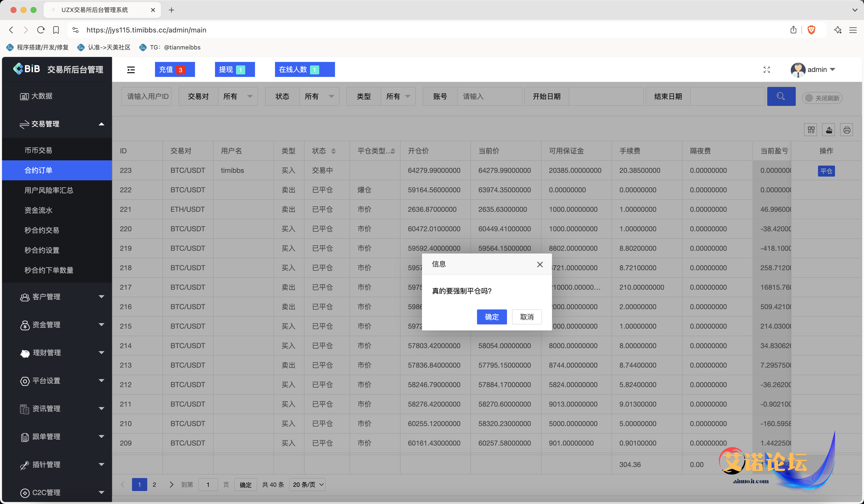Sort by 平仓类型 column arrows
864x504 pixels.
pyautogui.click(x=393, y=151)
